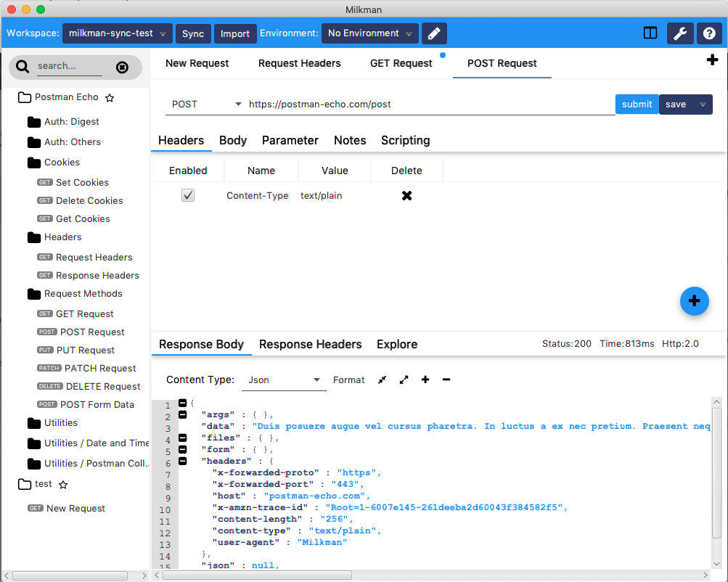This screenshot has height=582, width=728.
Task: Click the plus expand-one-level icon
Action: tap(425, 380)
